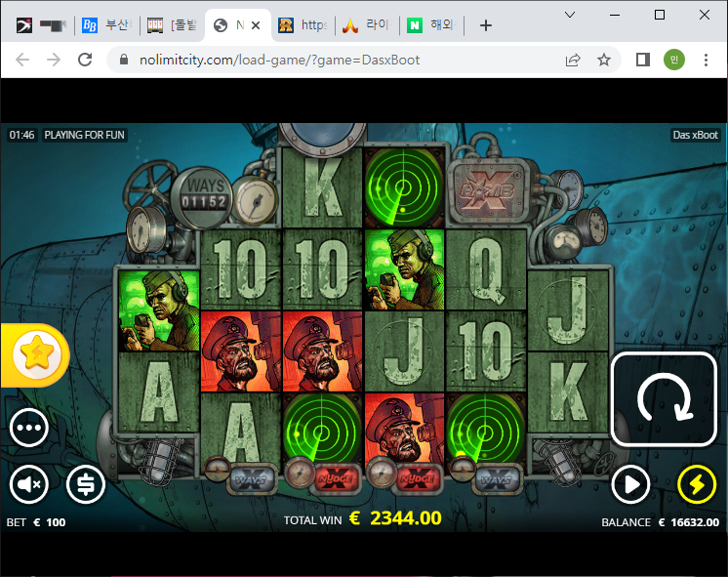Open the browser side panel
Screen dimensions: 728x577
(643, 60)
